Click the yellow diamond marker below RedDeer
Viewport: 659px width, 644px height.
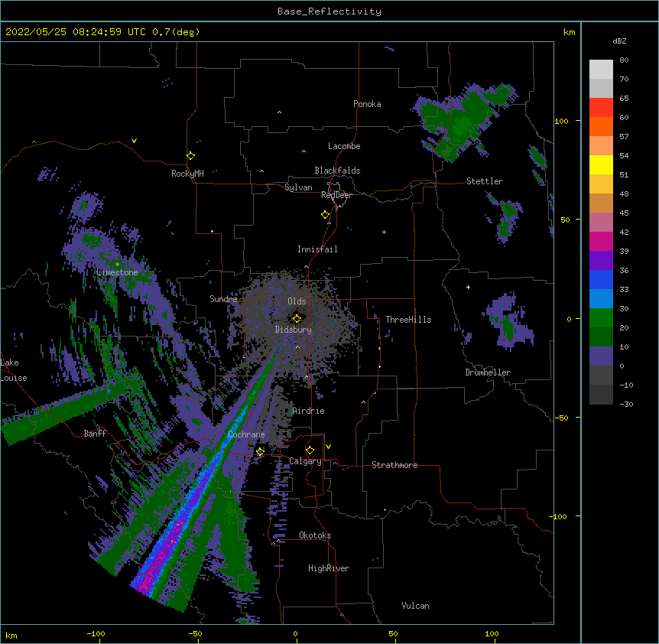pos(325,215)
